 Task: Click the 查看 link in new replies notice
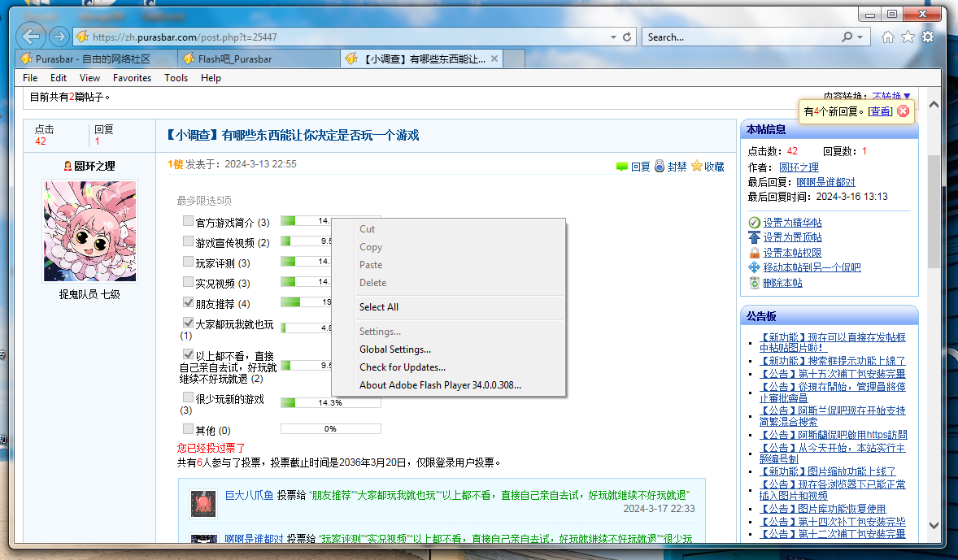(881, 111)
